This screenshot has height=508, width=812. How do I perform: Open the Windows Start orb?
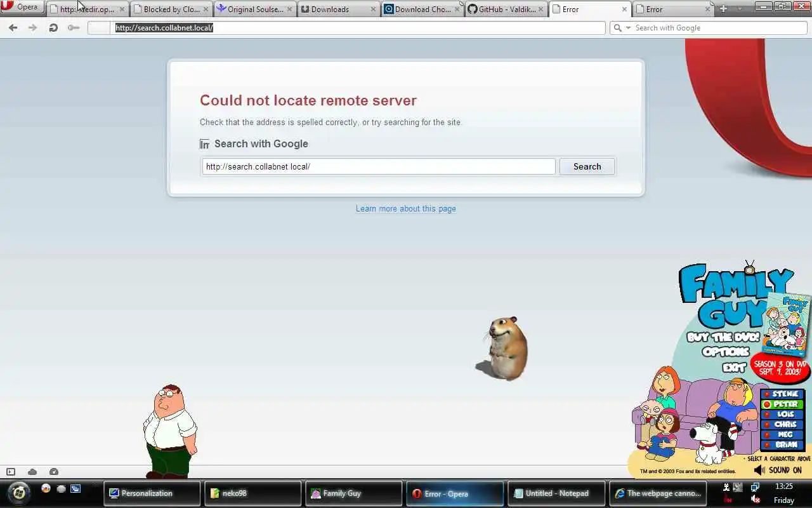(20, 492)
